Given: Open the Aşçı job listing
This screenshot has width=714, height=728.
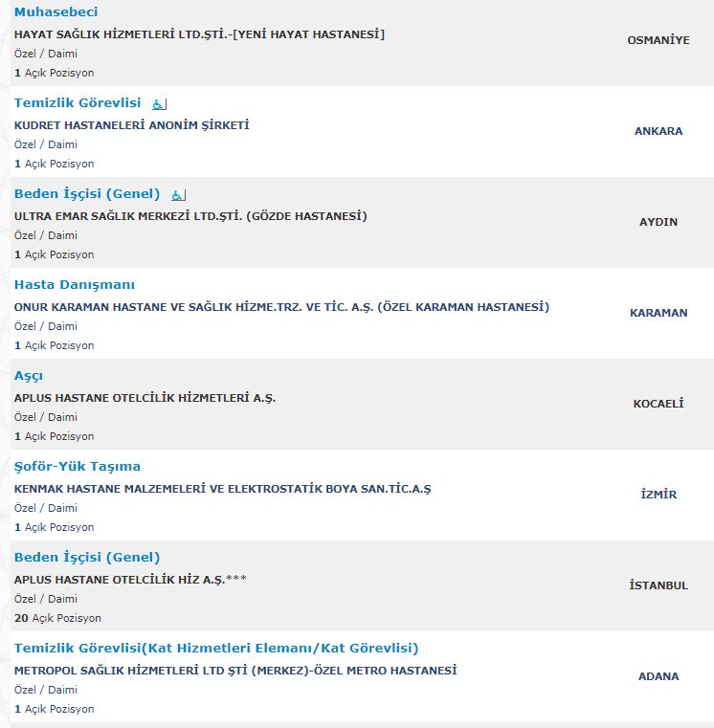Looking at the screenshot, I should click(x=29, y=376).
